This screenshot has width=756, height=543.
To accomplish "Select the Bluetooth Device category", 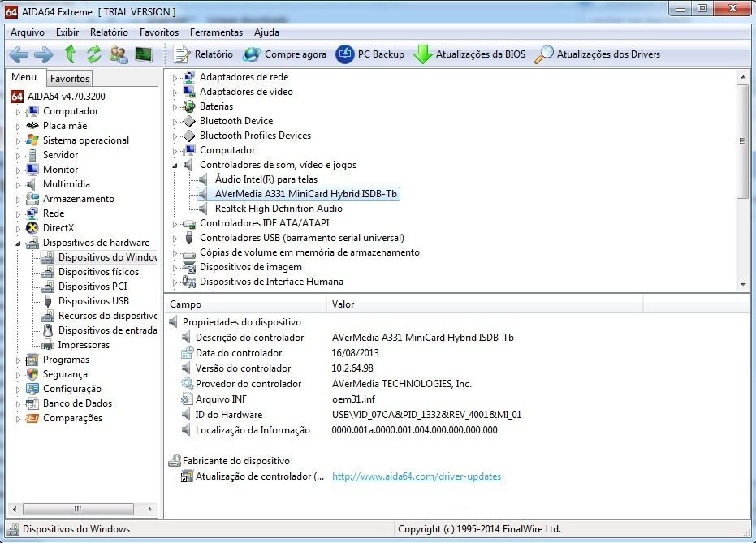I will pyautogui.click(x=236, y=121).
